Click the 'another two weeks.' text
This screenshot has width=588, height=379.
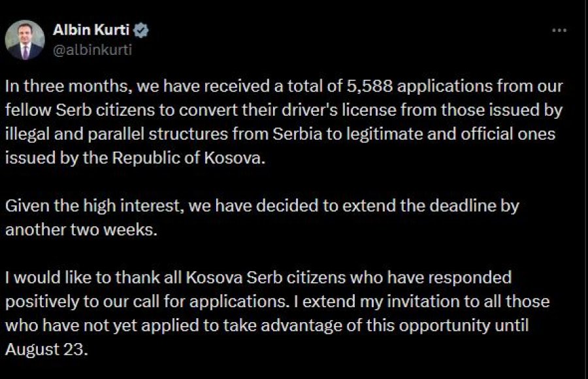(81, 229)
